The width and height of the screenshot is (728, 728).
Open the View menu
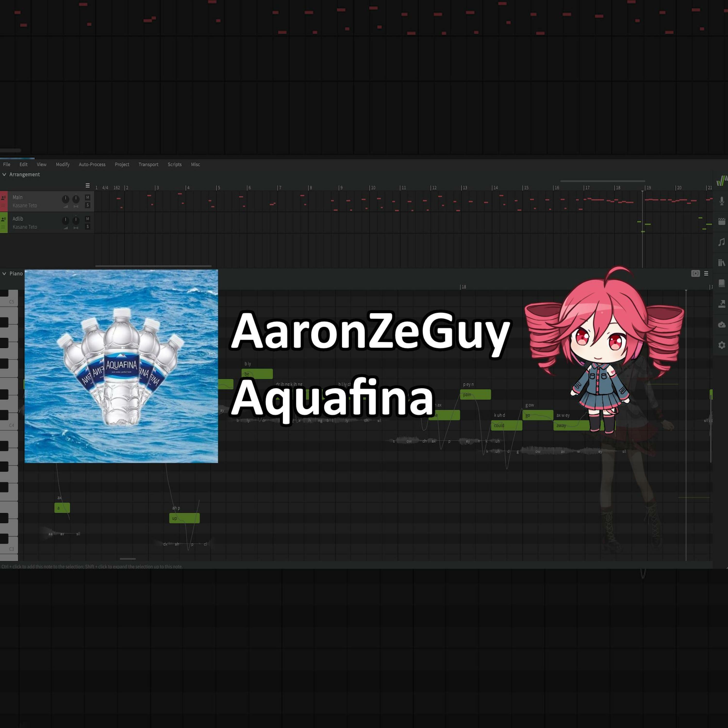coord(41,164)
